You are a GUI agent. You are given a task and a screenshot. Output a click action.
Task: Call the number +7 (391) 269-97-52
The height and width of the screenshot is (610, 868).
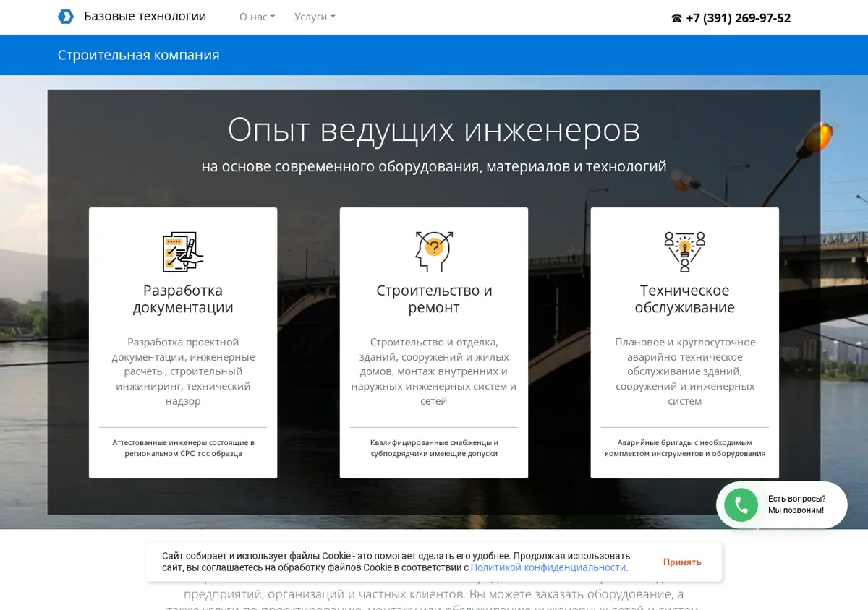(738, 18)
